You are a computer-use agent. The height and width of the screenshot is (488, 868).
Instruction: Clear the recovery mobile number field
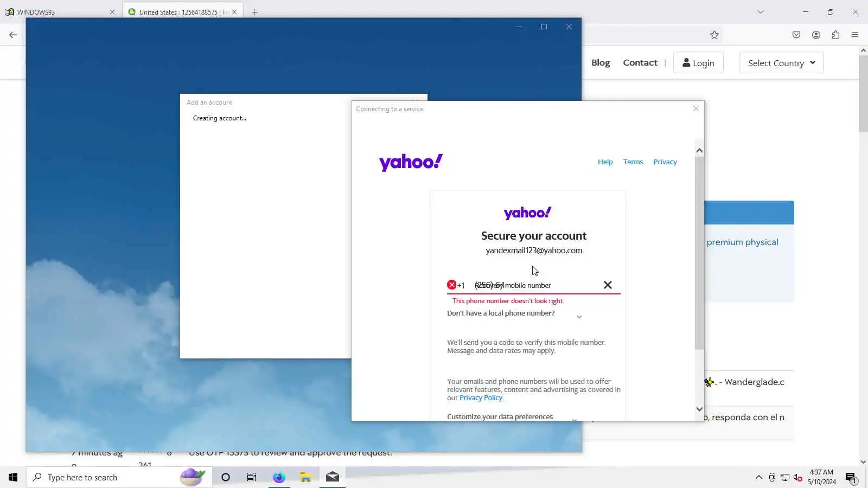click(608, 285)
